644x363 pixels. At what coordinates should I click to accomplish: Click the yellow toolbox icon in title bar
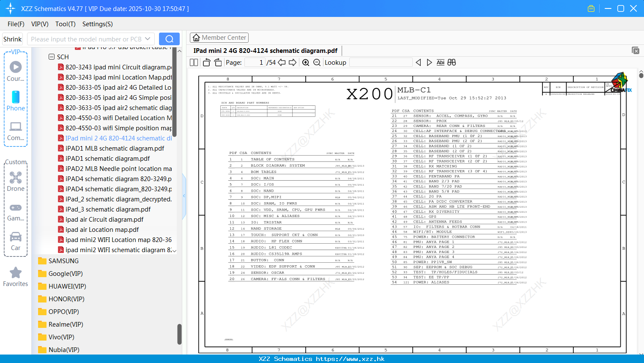pos(591,8)
